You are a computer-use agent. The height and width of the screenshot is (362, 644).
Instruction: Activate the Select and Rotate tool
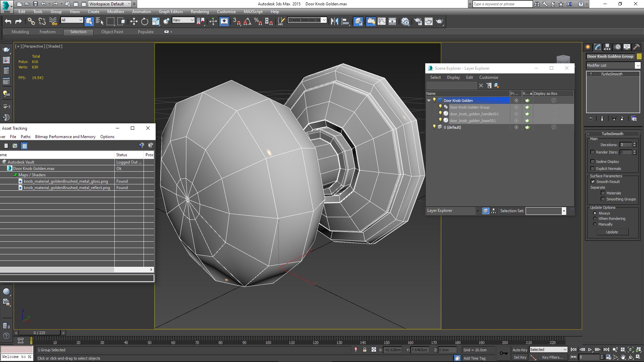[145, 21]
